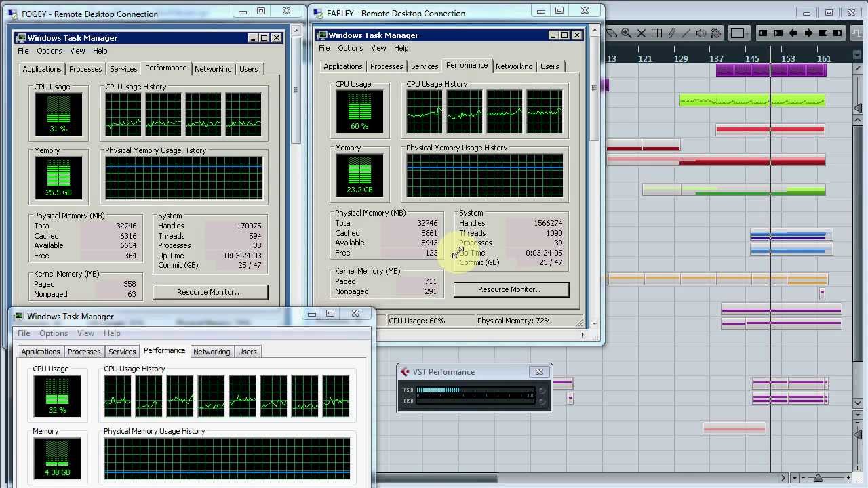The width and height of the screenshot is (868, 488).
Task: Select the Zoom magnifier tool
Action: [x=626, y=33]
